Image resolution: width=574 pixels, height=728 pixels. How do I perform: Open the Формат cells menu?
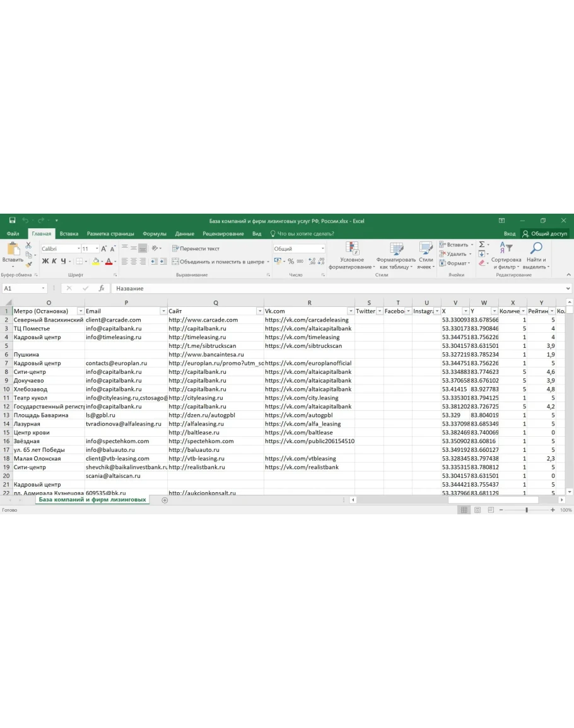point(454,263)
